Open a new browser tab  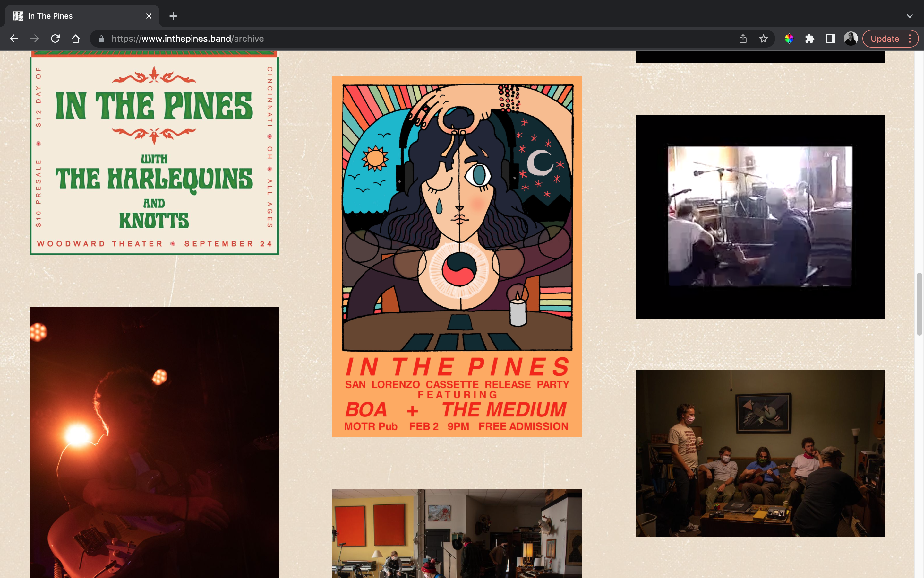(x=173, y=16)
